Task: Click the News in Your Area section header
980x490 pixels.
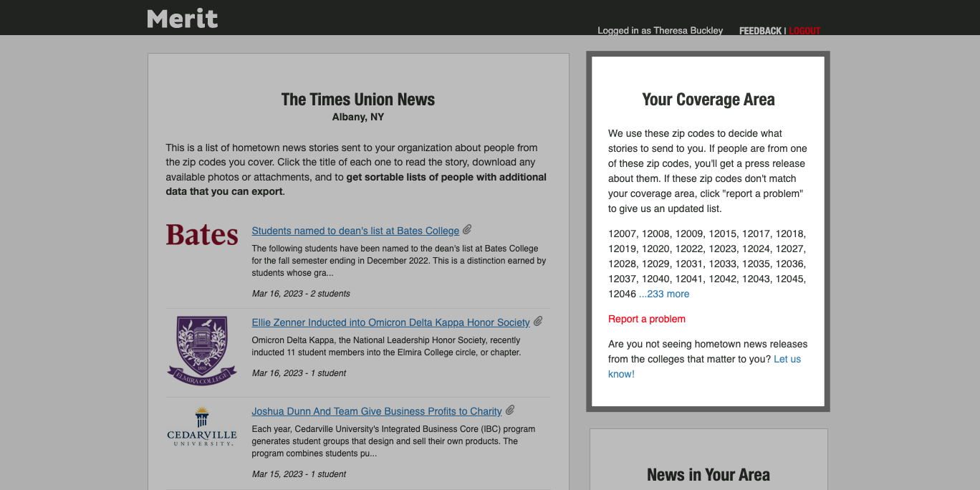Action: [x=708, y=474]
